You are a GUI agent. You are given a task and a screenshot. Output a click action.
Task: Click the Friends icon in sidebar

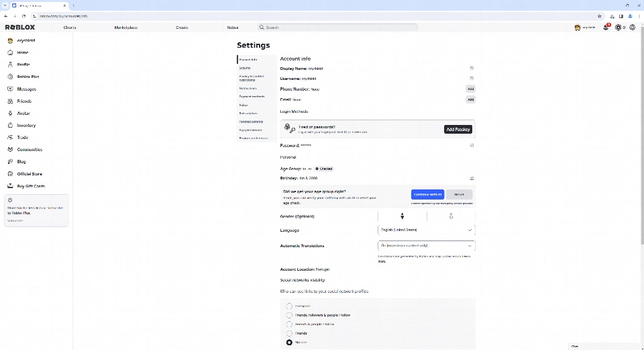(10, 101)
